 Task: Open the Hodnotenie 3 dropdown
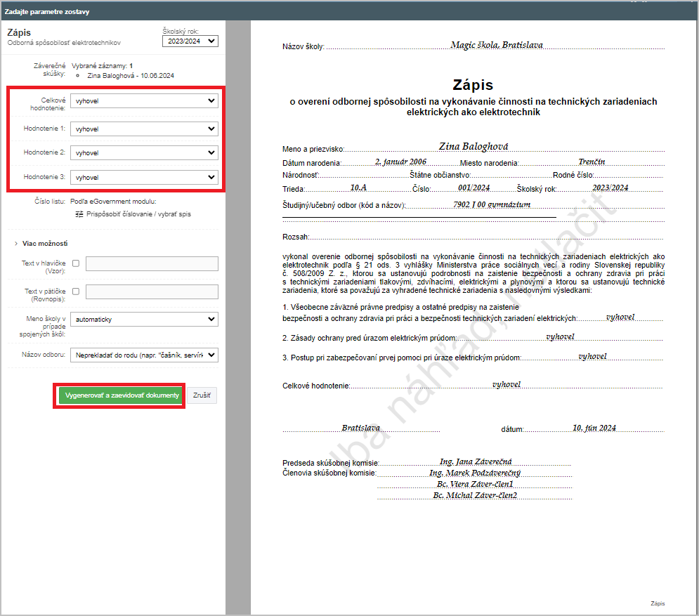pos(144,177)
